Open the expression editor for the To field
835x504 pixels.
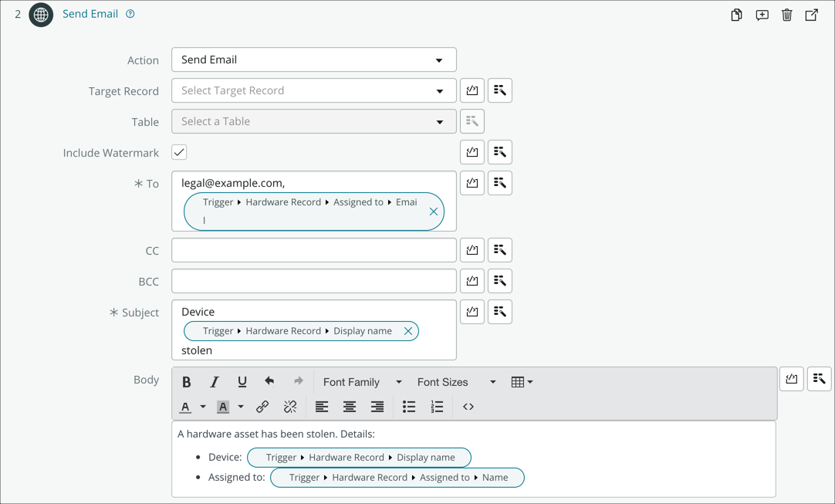[x=472, y=183]
